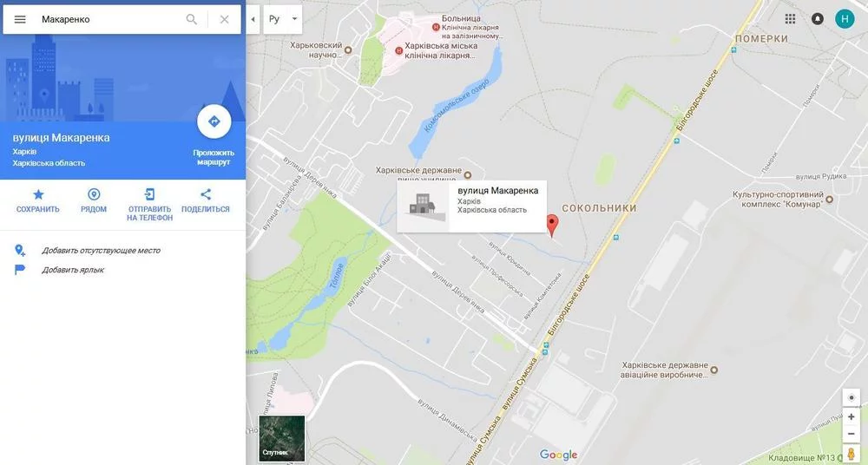The height and width of the screenshot is (465, 868).
Task: Zoom out with minus button
Action: [852, 434]
